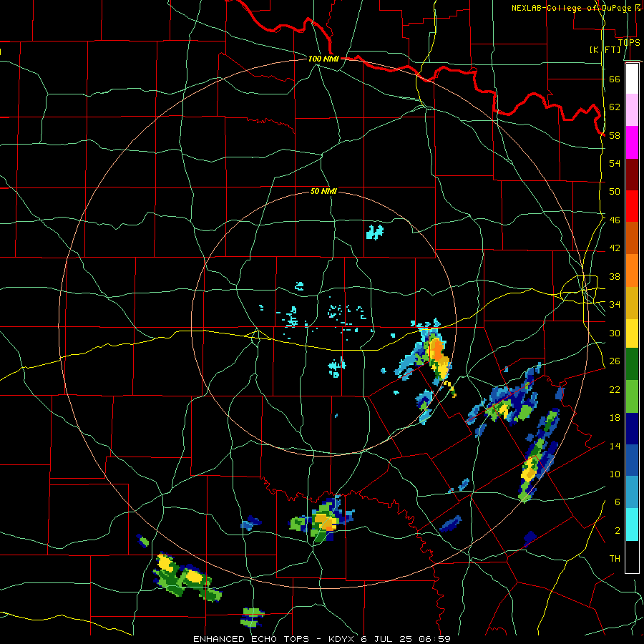Click the '6 JUL 25' date text
The height and width of the screenshot is (644, 644).
pos(386,639)
